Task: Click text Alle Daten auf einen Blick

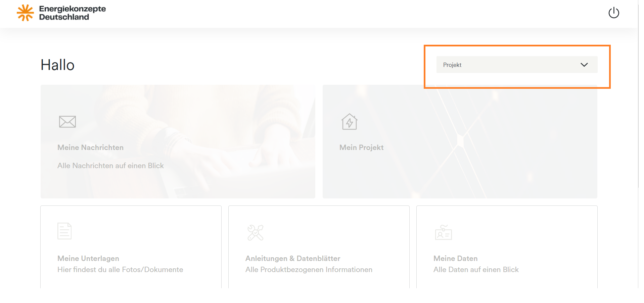Action: (x=476, y=269)
